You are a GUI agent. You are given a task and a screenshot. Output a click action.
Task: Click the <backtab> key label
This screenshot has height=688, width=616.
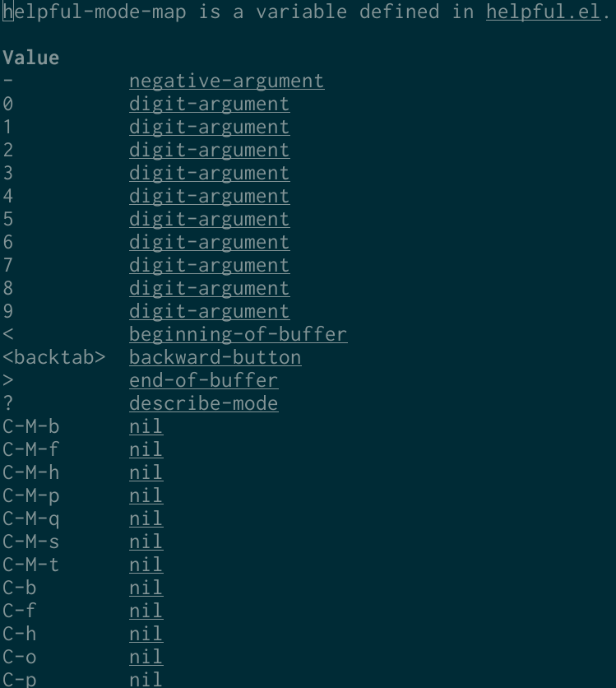[x=54, y=358]
